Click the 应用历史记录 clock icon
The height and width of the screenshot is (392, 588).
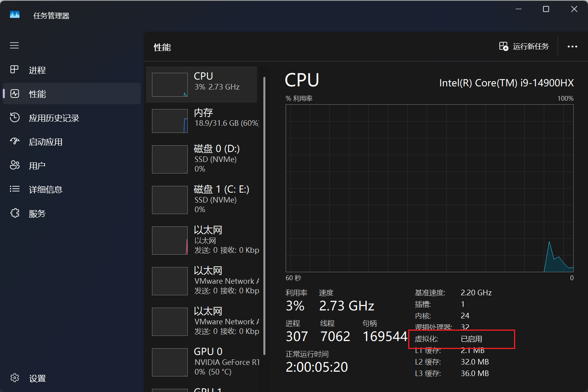(15, 117)
